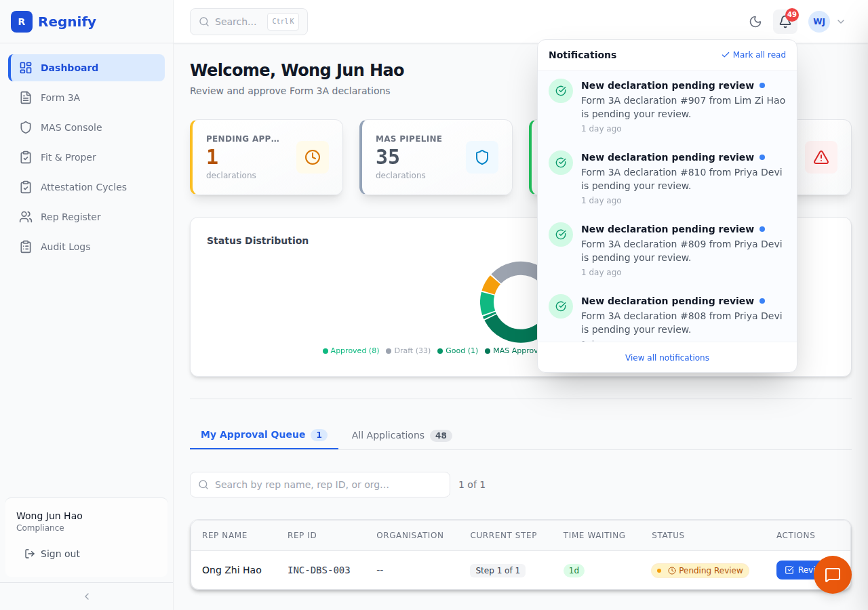Viewport: 868px width, 610px height.
Task: Click the Fit & Proper clipboard icon
Action: 26,157
